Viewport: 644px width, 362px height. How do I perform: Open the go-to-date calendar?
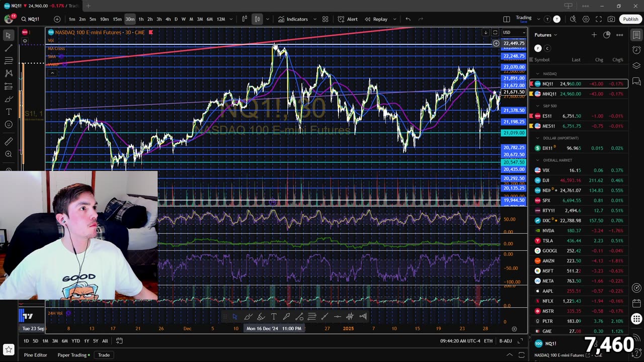[119, 341]
